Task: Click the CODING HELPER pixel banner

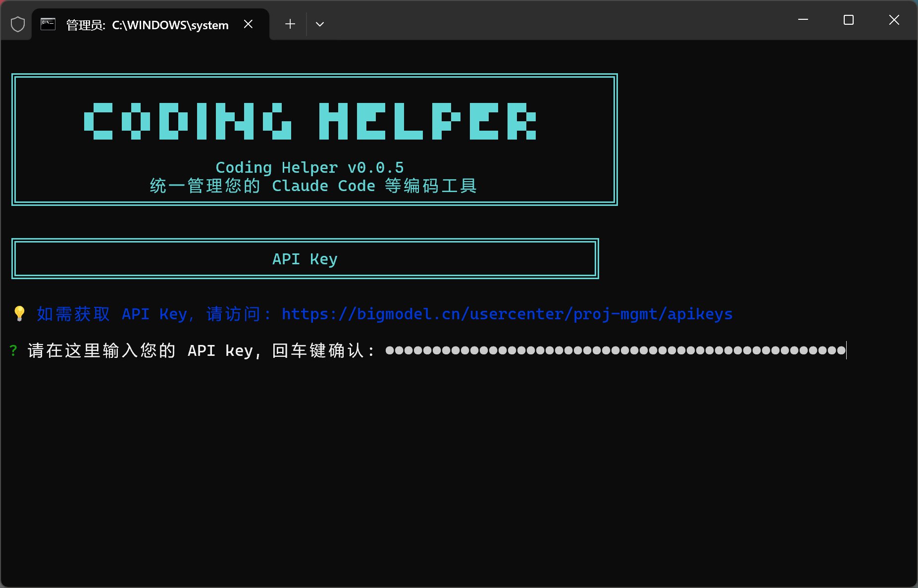Action: 310,122
